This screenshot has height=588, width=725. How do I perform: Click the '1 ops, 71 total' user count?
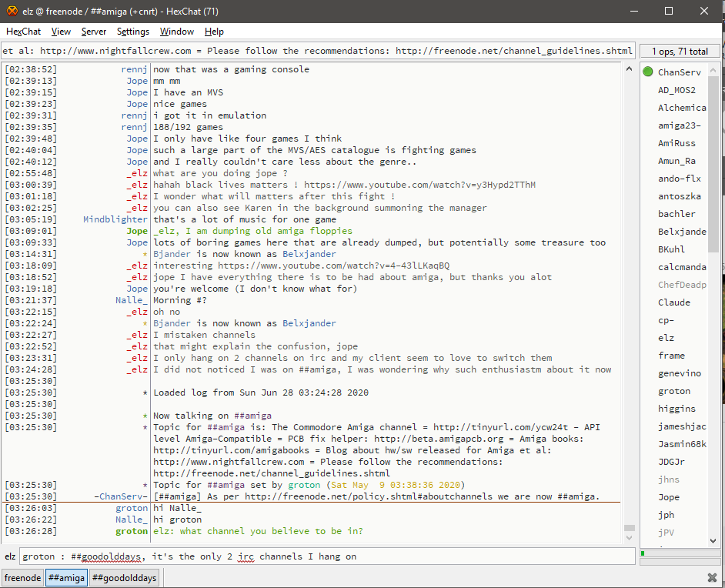coord(680,52)
